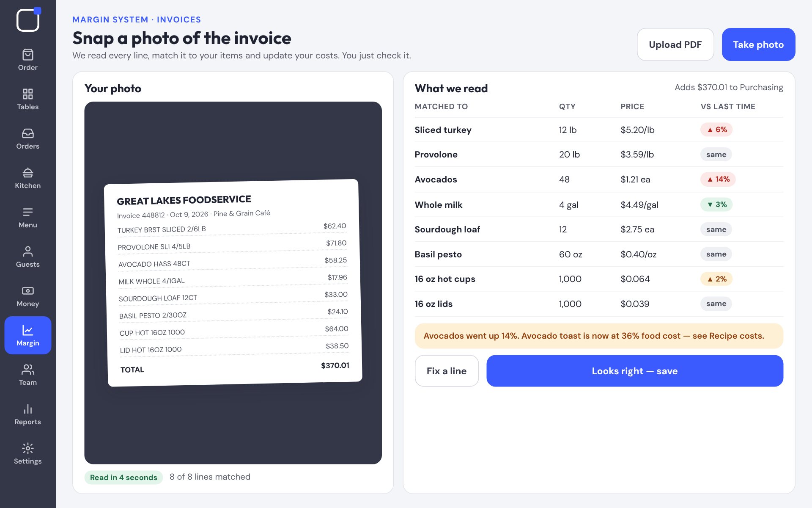
Task: Click the $1.21 ea avocado price
Action: coord(635,179)
